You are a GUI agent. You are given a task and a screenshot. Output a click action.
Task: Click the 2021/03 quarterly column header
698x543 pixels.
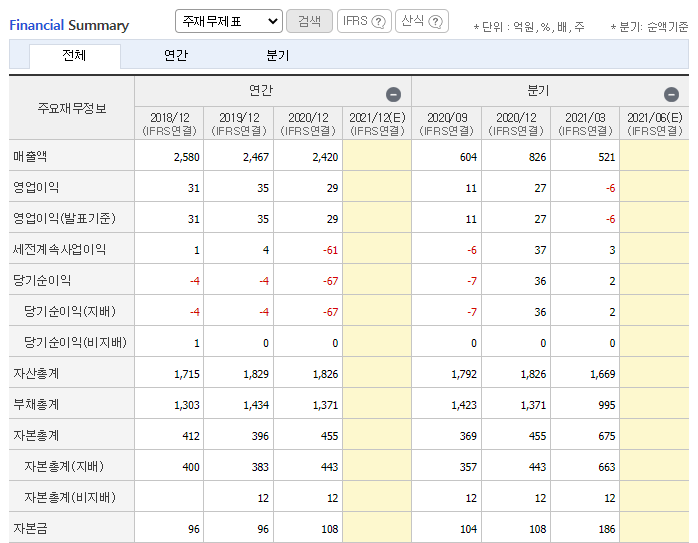(585, 124)
